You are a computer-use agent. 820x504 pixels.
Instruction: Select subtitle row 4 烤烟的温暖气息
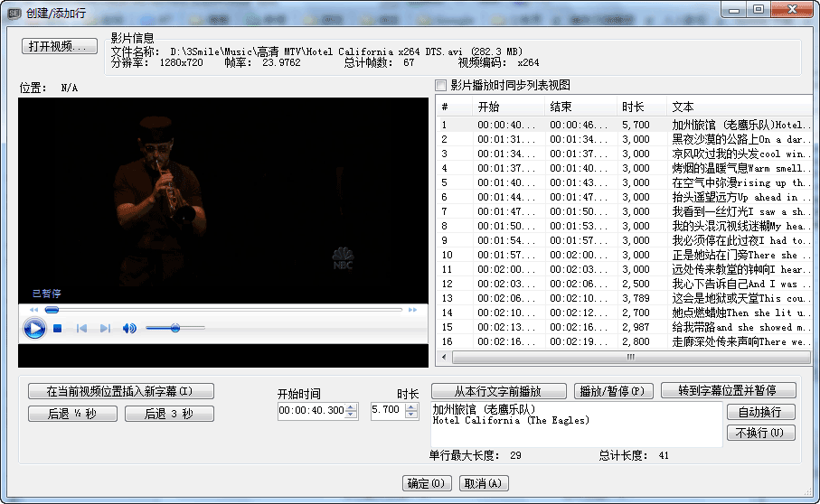625,168
